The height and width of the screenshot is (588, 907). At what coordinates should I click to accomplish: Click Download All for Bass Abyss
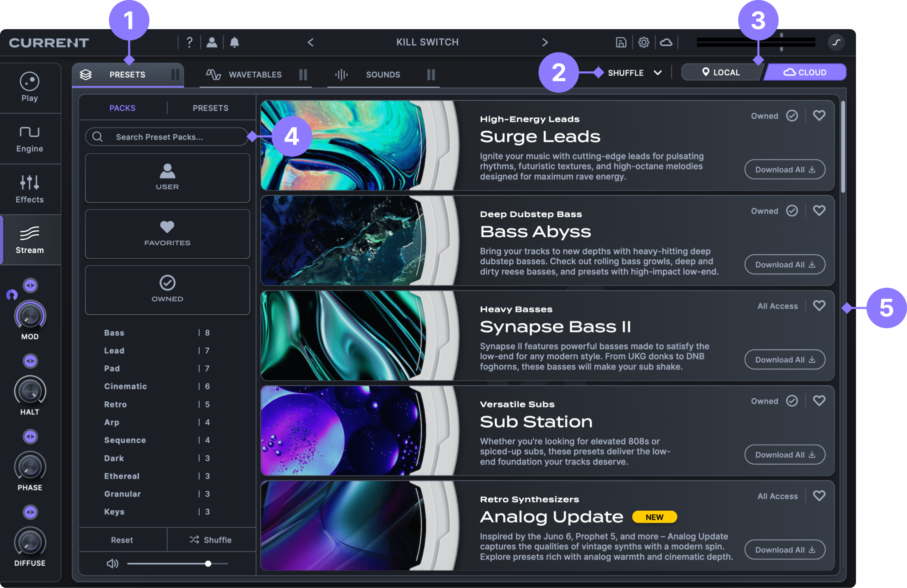(784, 265)
